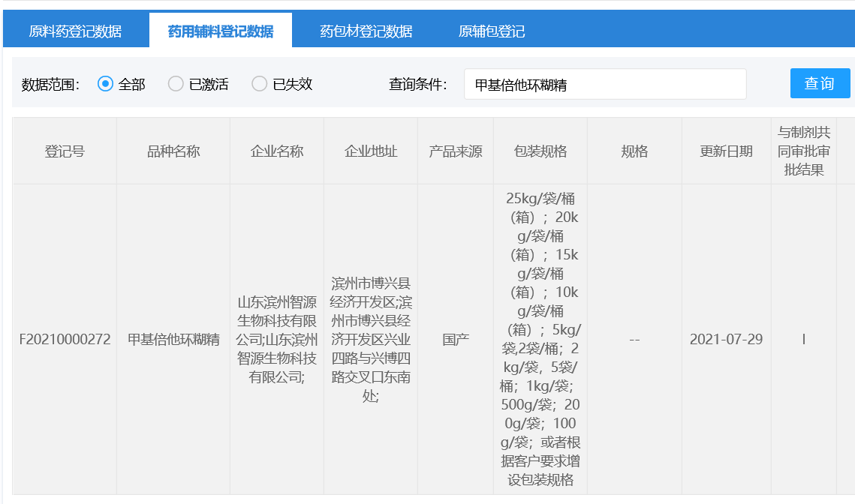
Task: Select the 产品来源 column header
Action: pos(454,149)
